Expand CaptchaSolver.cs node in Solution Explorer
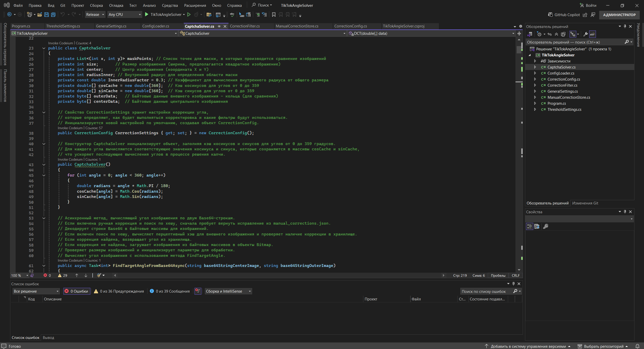 535,67
